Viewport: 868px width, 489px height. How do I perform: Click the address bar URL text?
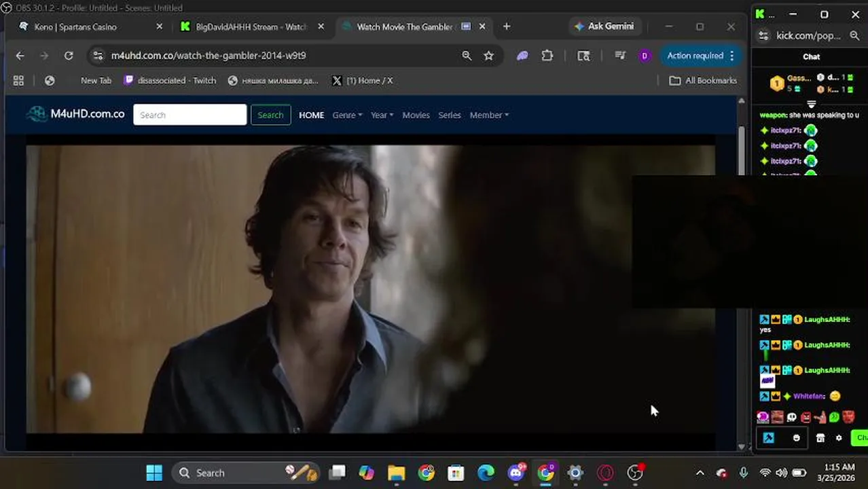coord(209,56)
